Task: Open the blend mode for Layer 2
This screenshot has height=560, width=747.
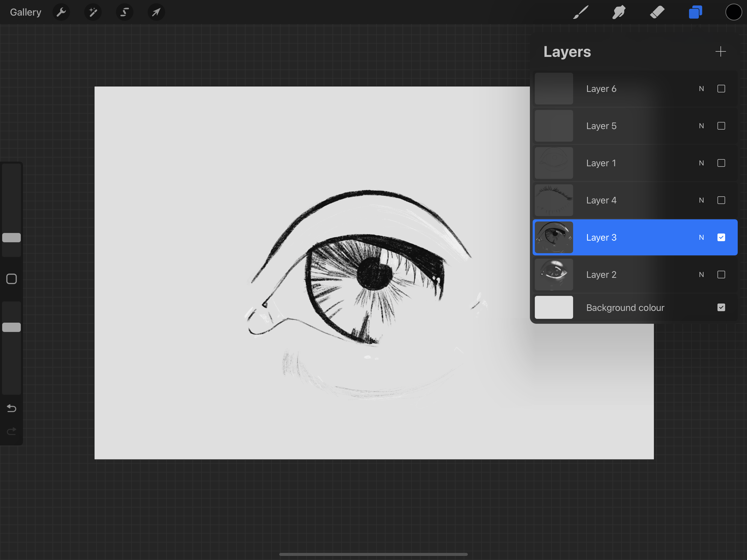Action: (701, 275)
